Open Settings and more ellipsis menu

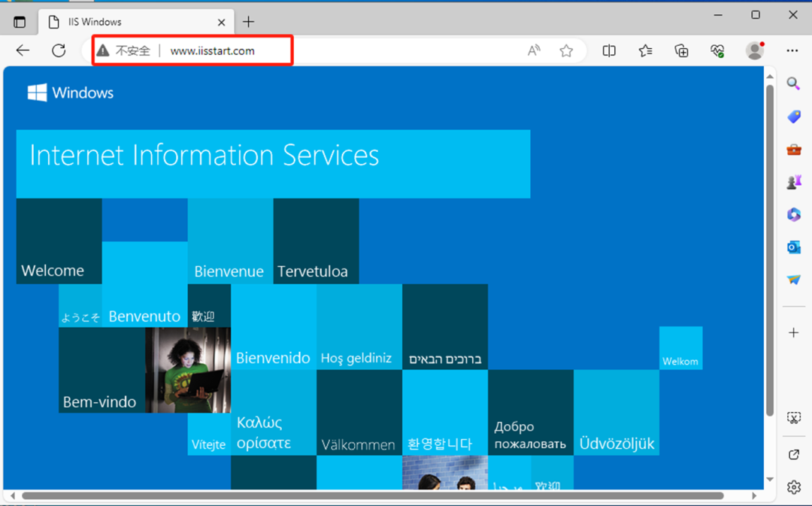pyautogui.click(x=792, y=50)
